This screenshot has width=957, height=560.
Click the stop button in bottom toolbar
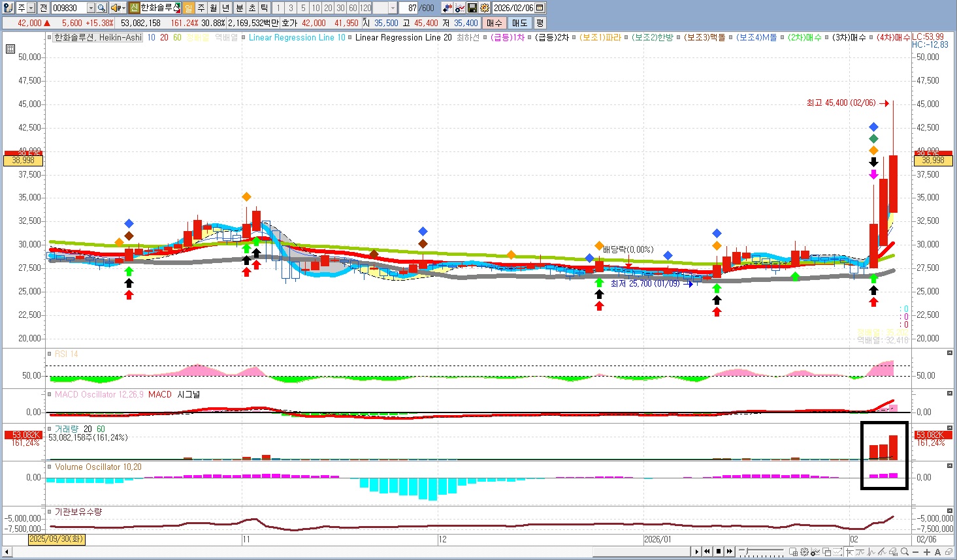[x=719, y=552]
